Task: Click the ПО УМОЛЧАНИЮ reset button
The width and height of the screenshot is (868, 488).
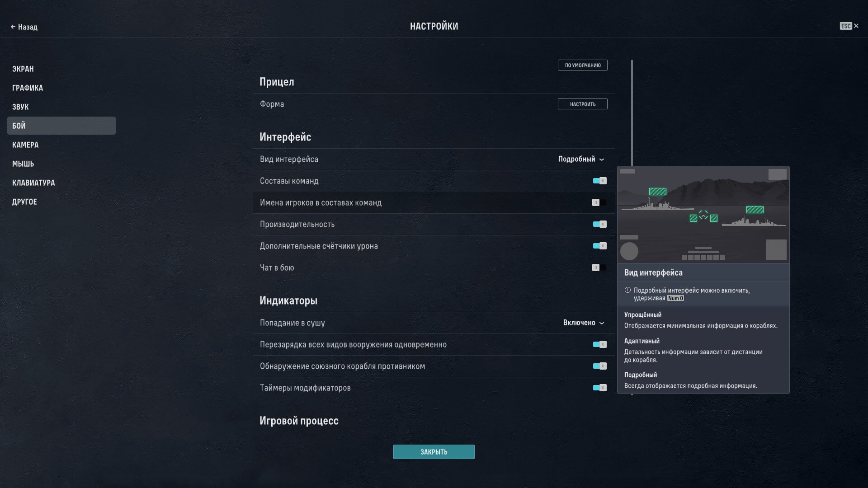Action: coord(582,65)
